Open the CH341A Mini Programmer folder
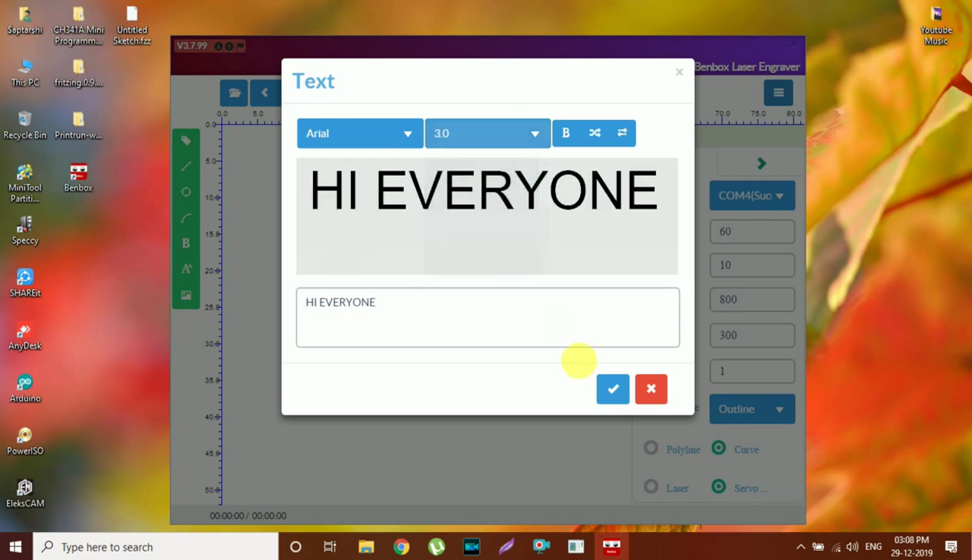Image resolution: width=972 pixels, height=560 pixels. (x=78, y=27)
